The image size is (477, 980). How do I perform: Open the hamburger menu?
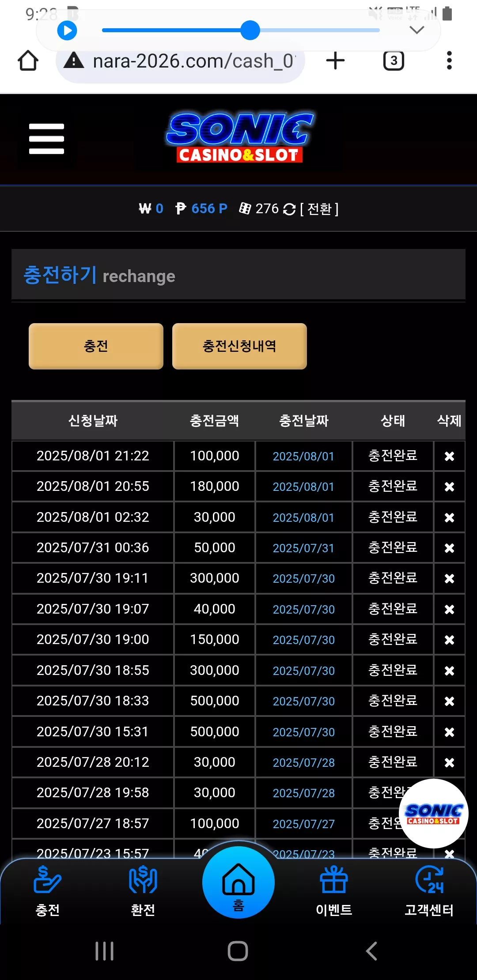[x=46, y=139]
